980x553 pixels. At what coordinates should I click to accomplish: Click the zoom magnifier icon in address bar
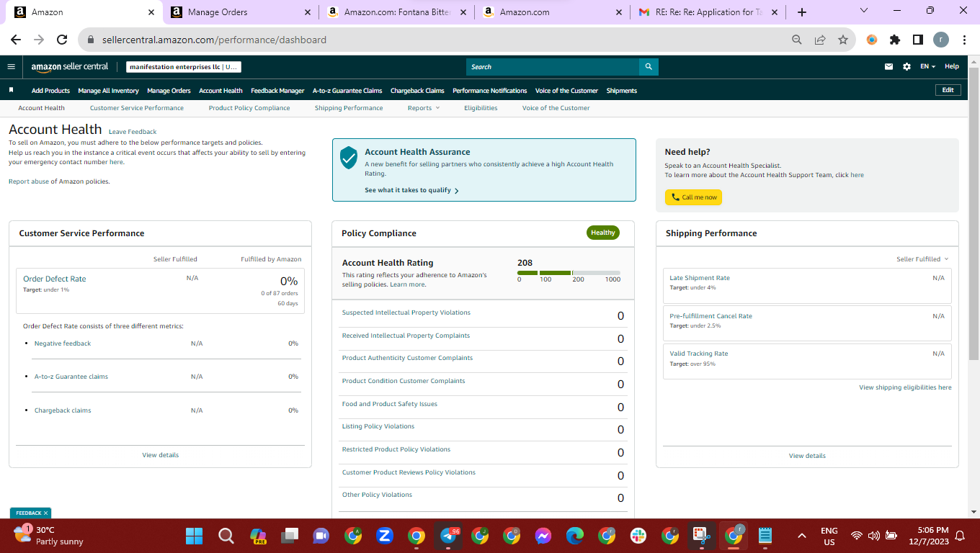[x=797, y=40]
